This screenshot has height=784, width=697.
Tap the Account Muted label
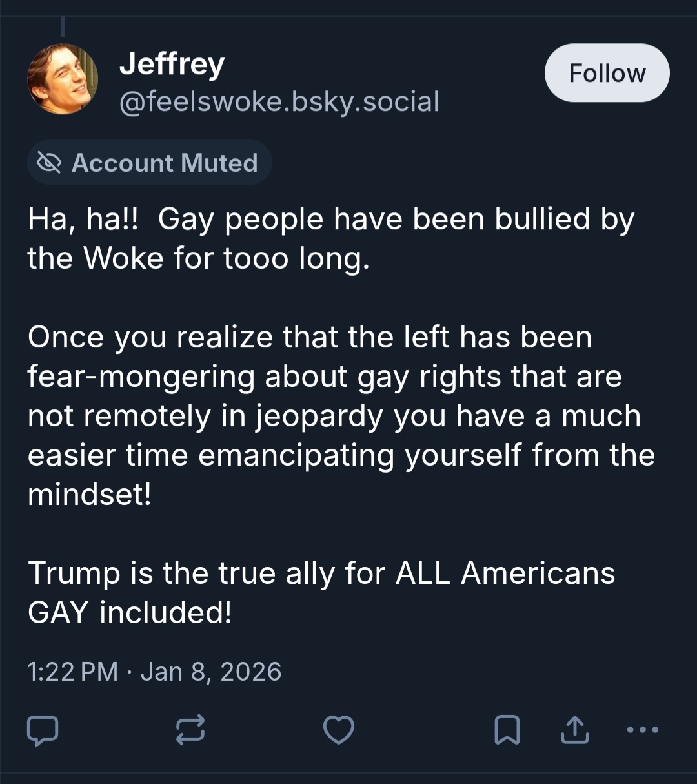pos(165,163)
